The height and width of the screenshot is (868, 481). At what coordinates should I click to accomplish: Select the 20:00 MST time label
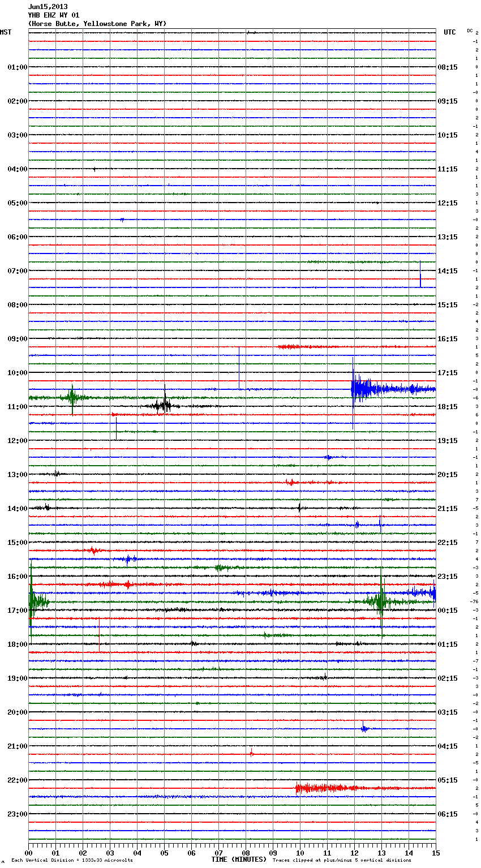coord(17,712)
